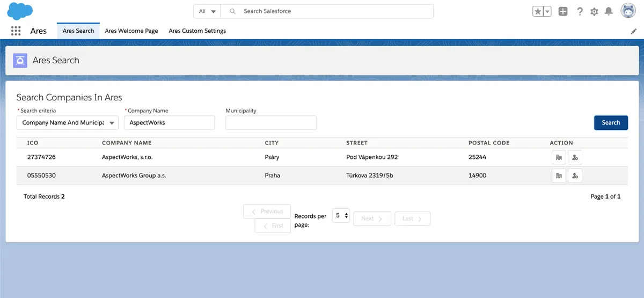Click the pencil edit navigation icon
The image size is (644, 298).
coord(633,31)
